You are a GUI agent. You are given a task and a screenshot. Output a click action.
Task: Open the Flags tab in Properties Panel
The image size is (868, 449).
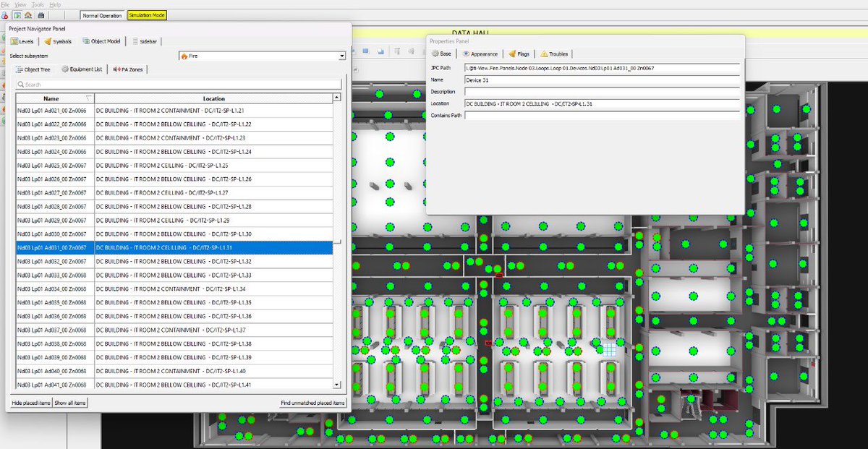[x=519, y=54]
